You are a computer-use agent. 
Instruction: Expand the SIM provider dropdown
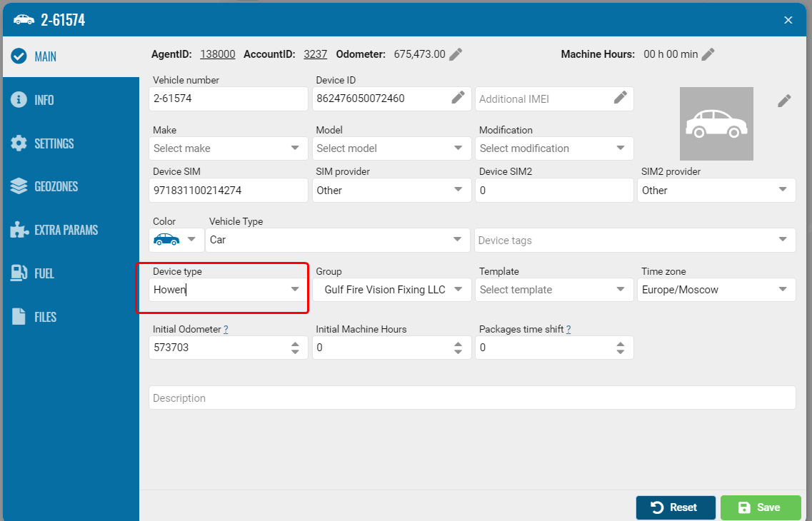click(392, 191)
